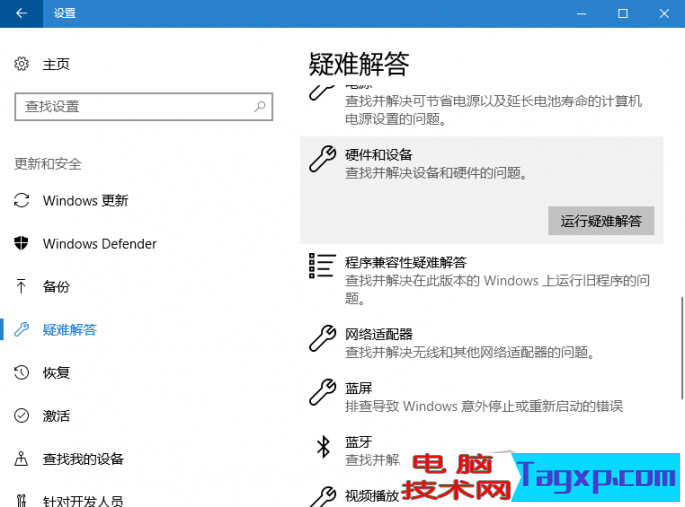Viewport: 685px width, 507px height.
Task: Click the 蓝牙 Bluetooth icon
Action: coord(323,447)
